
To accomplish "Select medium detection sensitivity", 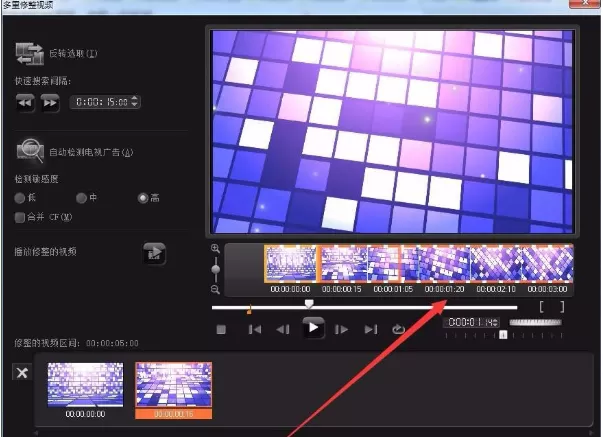I will click(81, 198).
